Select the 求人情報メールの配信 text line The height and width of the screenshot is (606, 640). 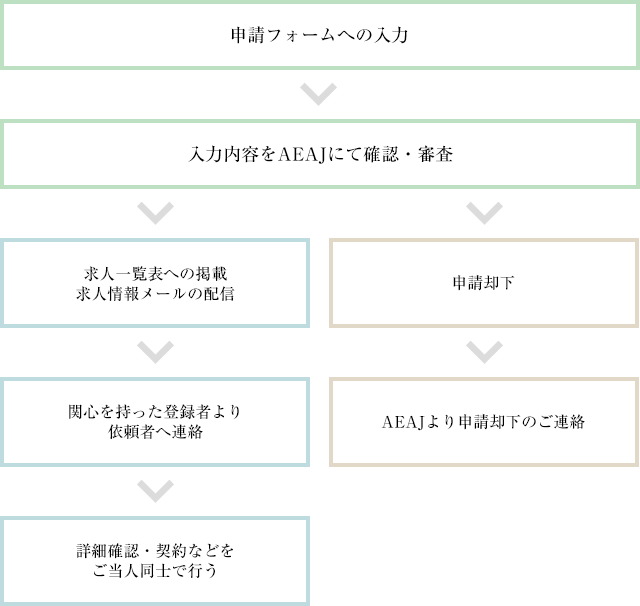pyautogui.click(x=155, y=293)
